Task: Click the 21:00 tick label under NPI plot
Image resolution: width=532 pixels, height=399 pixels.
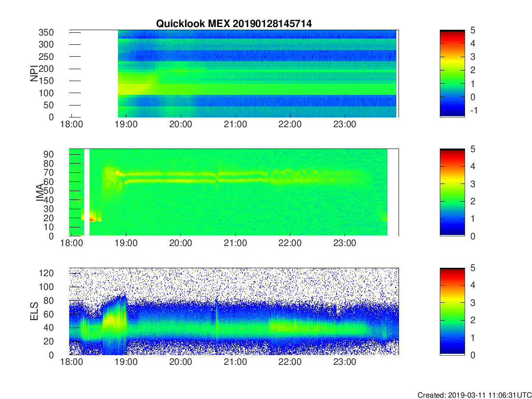Action: pyautogui.click(x=235, y=125)
